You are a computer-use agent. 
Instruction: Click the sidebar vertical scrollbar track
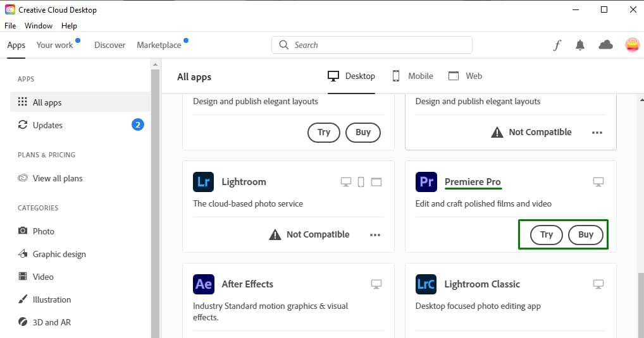point(155,203)
